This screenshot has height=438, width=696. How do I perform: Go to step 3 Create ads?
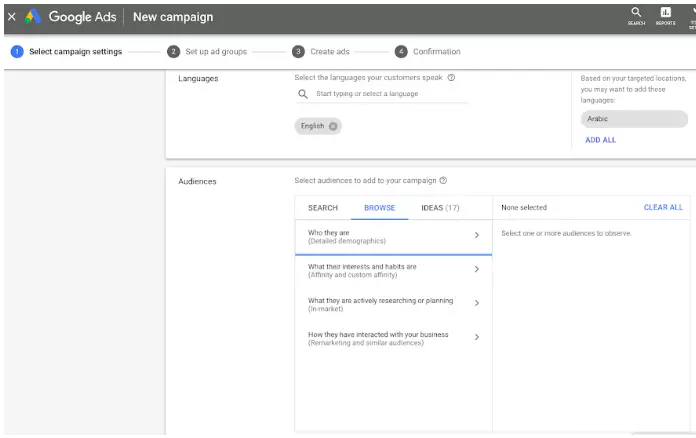320,51
